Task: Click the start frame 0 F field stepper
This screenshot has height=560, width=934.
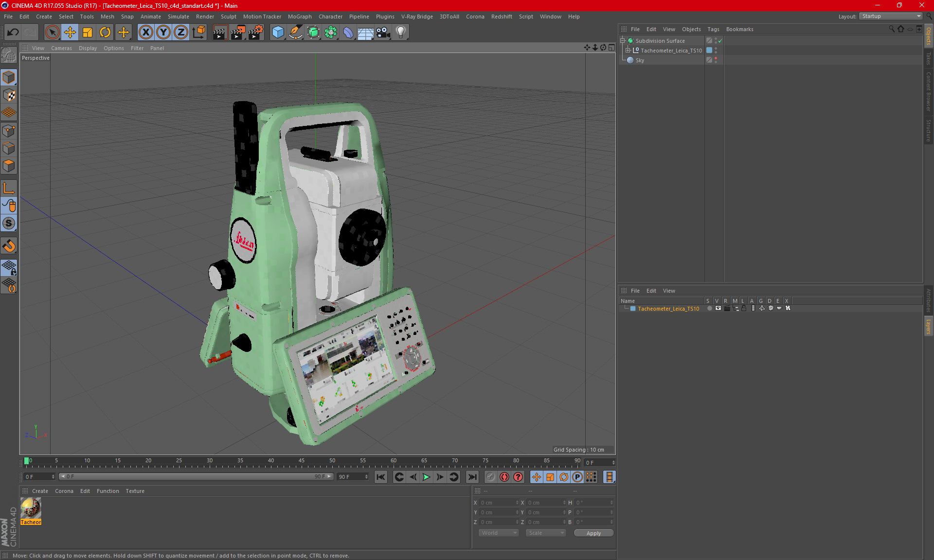Action: coord(53,477)
